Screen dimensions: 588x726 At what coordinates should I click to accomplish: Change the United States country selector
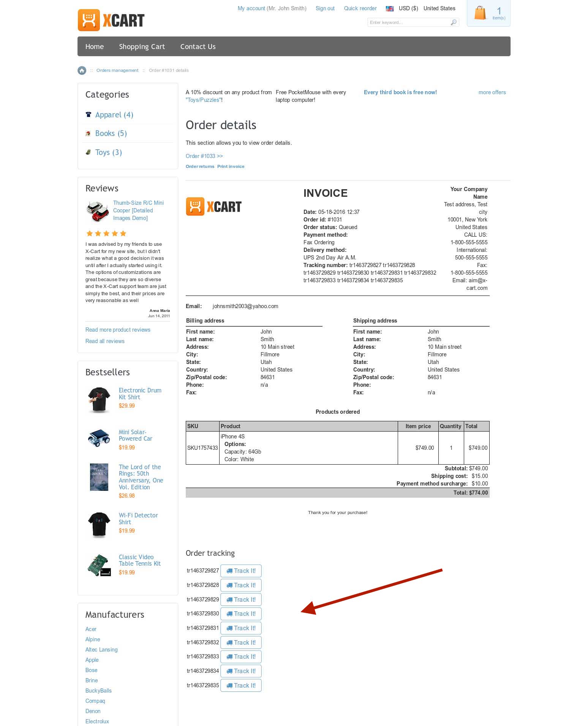tap(439, 8)
